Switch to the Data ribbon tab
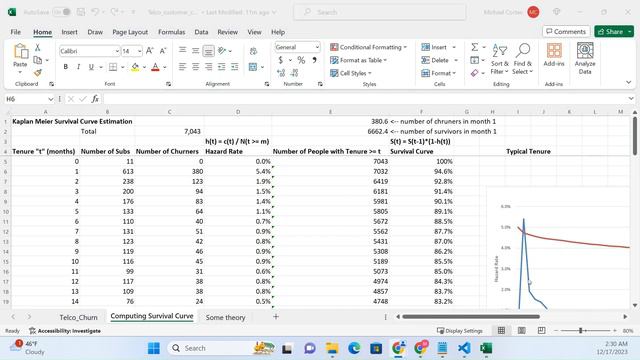This screenshot has height=360, width=640. pos(201,32)
